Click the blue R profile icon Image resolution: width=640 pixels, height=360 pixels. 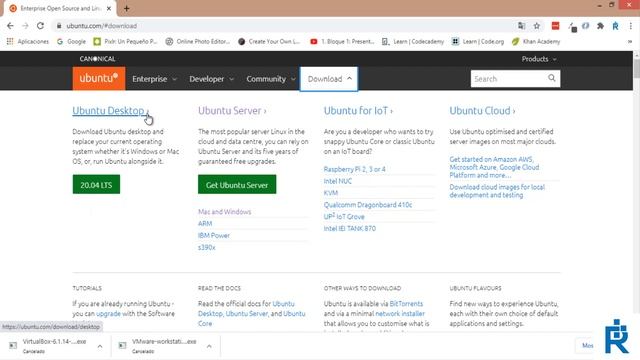tap(615, 26)
